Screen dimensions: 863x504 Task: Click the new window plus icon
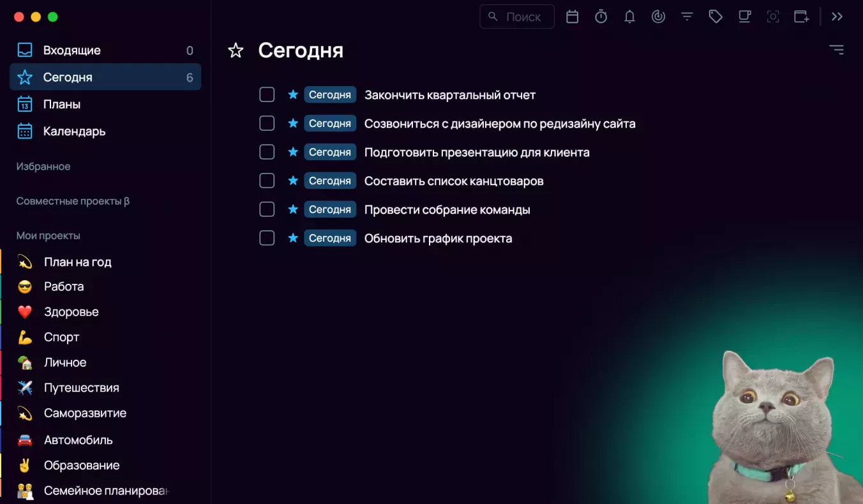pos(802,17)
